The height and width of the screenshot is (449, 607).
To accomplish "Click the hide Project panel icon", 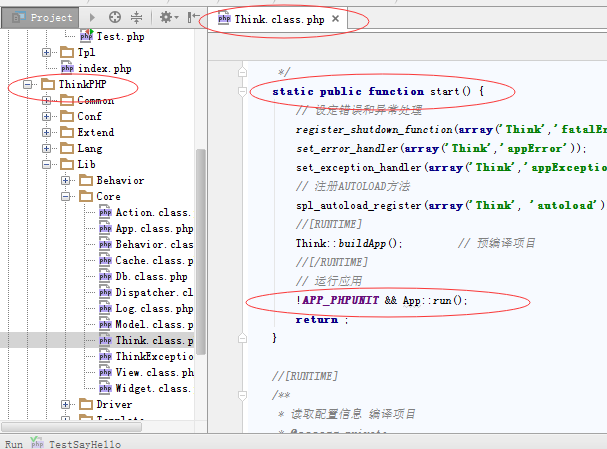I will (190, 18).
